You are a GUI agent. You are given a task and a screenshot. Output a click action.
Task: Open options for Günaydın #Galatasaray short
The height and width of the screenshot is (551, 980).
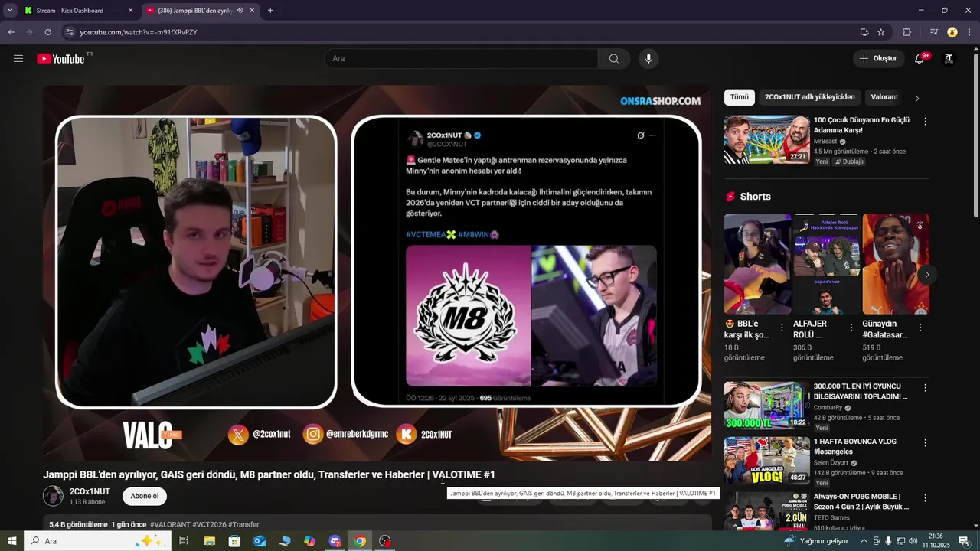click(x=920, y=328)
